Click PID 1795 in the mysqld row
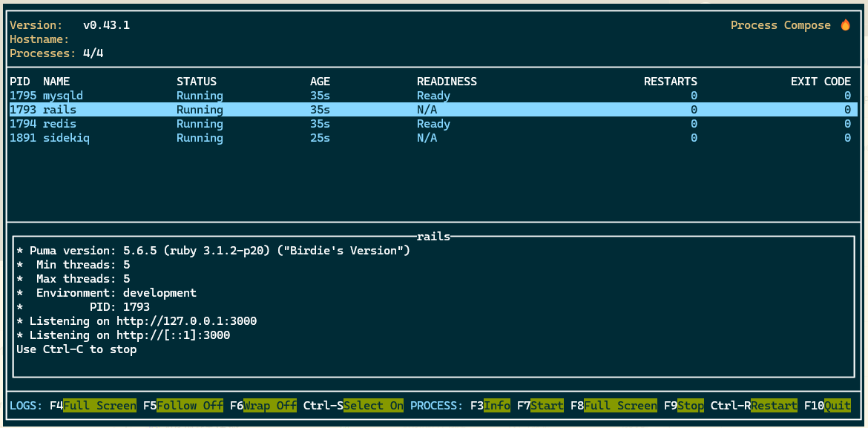This screenshot has width=868, height=428. click(23, 96)
